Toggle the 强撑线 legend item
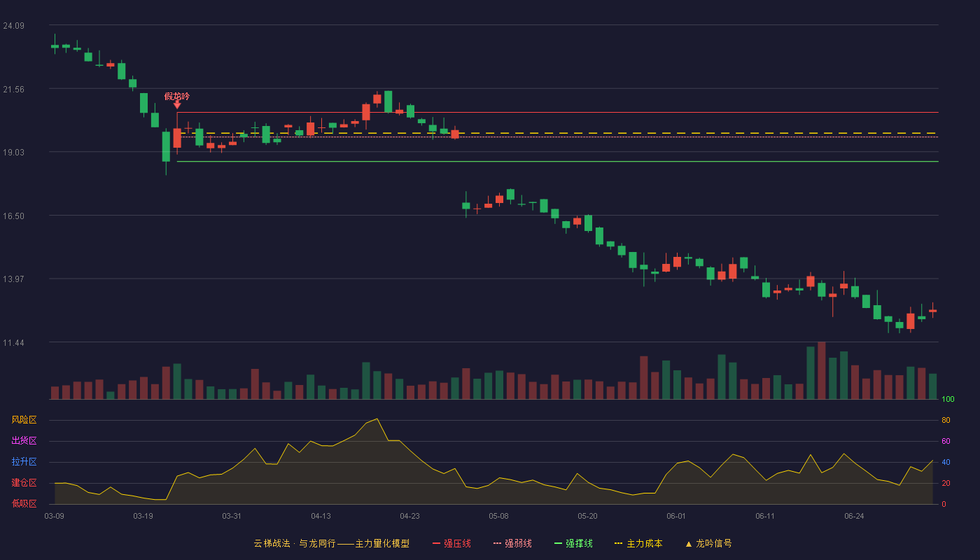This screenshot has height=560, width=980. (573, 543)
